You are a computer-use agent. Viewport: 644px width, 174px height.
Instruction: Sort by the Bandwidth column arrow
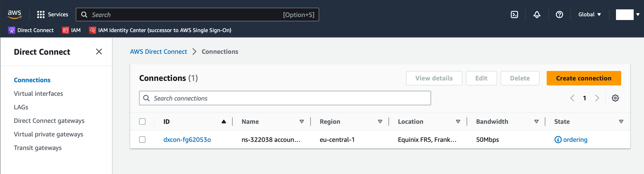point(536,122)
